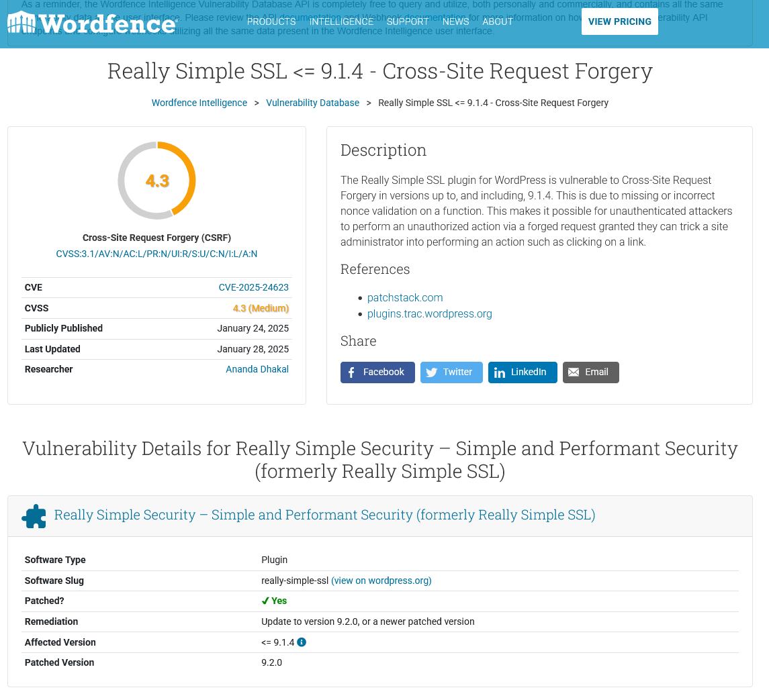Go to Vulnerability Database breadcrumb
Viewport: 769px width, 700px height.
[x=312, y=103]
